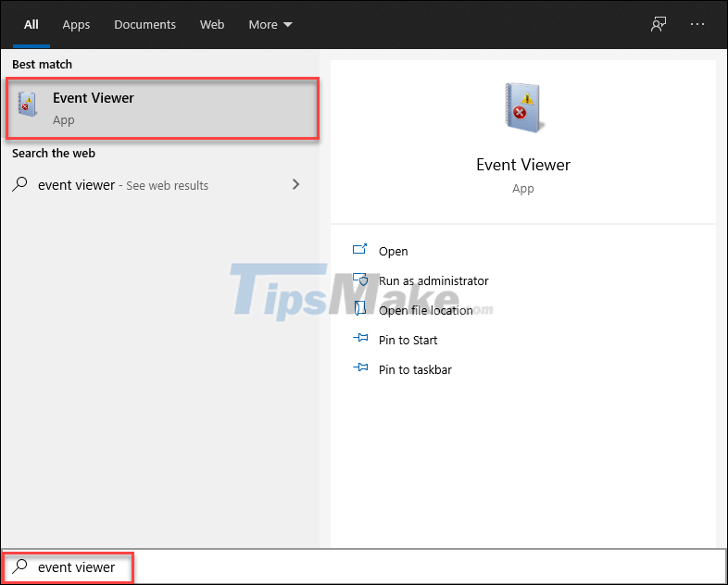Expand the More dropdown menu
The width and height of the screenshot is (728, 585).
pos(270,25)
